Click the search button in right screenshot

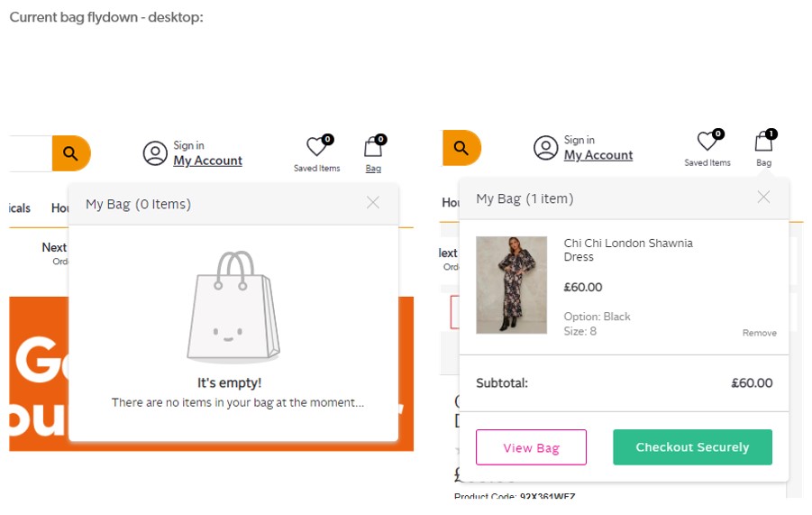pyautogui.click(x=461, y=148)
